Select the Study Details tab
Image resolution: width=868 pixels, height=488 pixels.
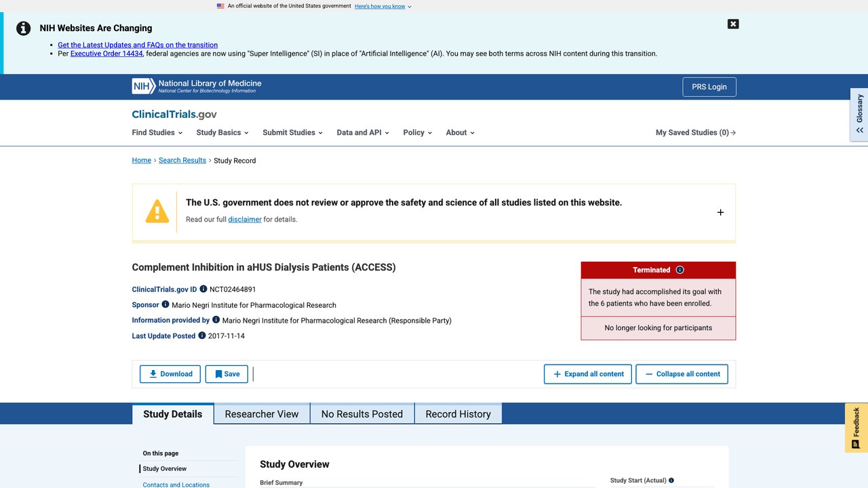[x=173, y=414]
